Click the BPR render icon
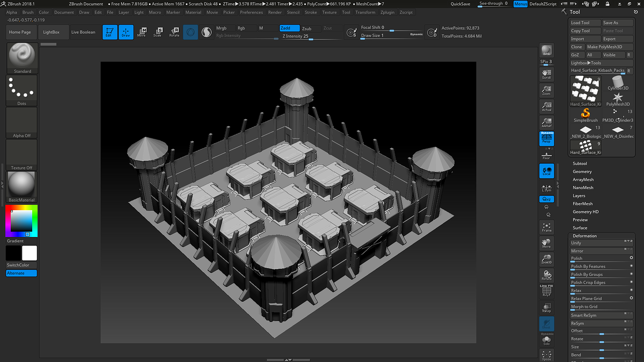644x362 pixels. [x=546, y=50]
